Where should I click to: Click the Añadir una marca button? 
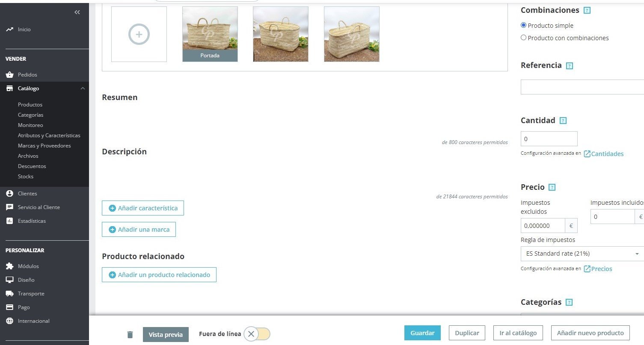(139, 230)
